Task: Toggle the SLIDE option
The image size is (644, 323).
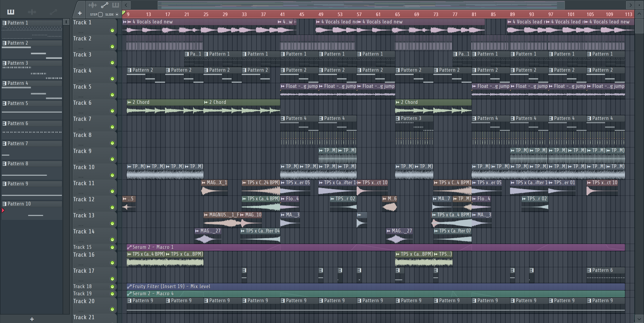Action: [x=117, y=15]
